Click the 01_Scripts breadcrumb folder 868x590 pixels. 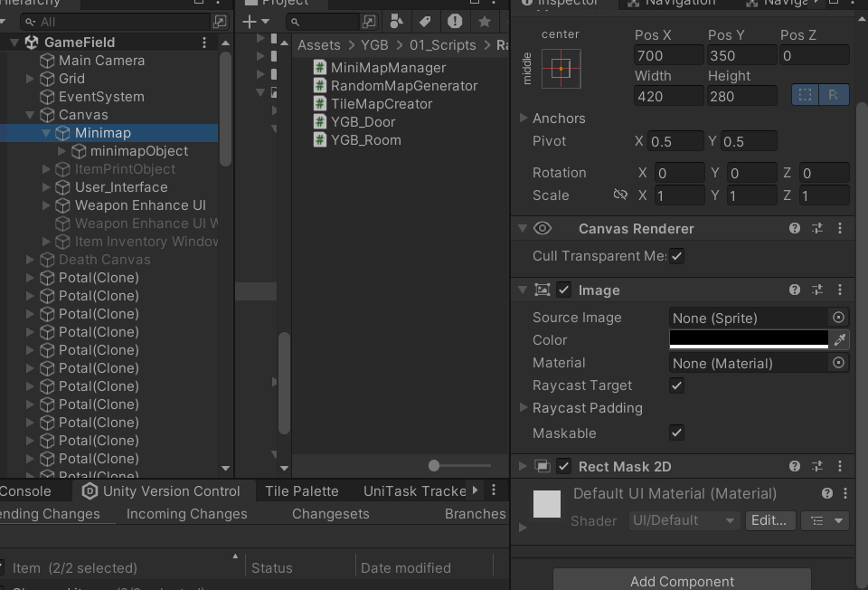pos(442,45)
